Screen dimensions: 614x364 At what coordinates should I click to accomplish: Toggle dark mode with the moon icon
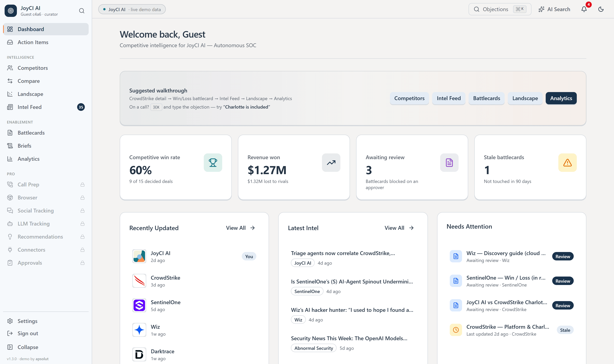(601, 9)
